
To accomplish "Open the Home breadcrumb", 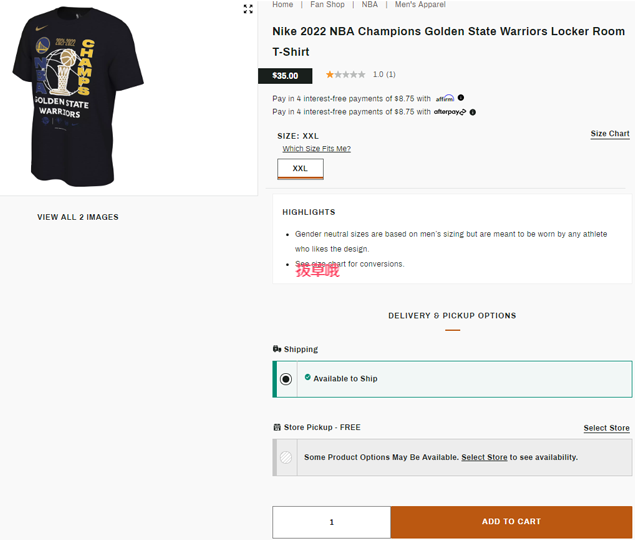I will pos(283,4).
